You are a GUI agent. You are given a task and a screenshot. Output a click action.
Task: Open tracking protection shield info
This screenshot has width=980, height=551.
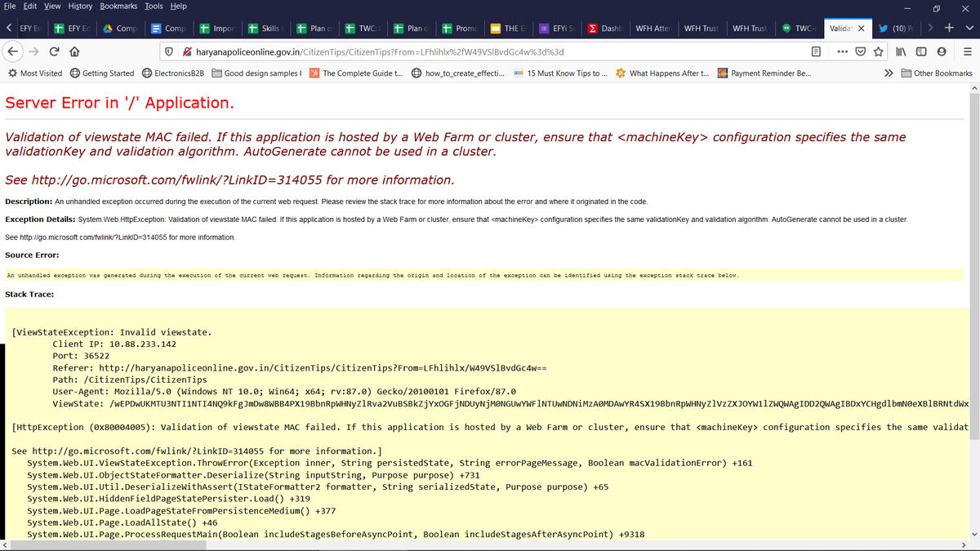168,51
